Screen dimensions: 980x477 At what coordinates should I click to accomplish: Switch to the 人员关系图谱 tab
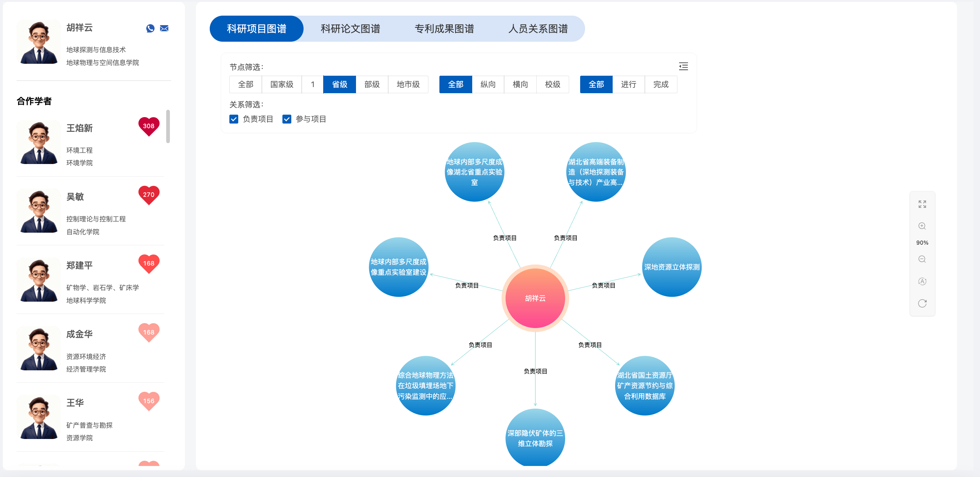538,29
